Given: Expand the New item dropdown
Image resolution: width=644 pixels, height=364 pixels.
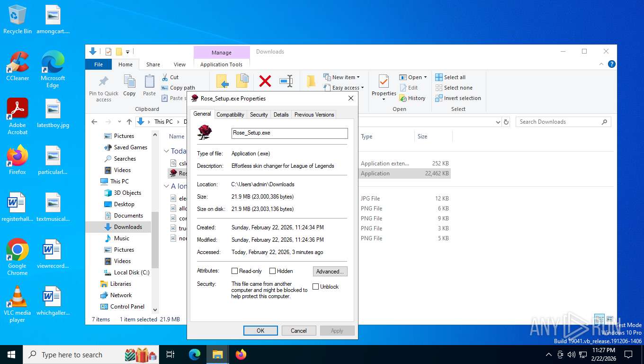Looking at the screenshot, I should click(358, 77).
